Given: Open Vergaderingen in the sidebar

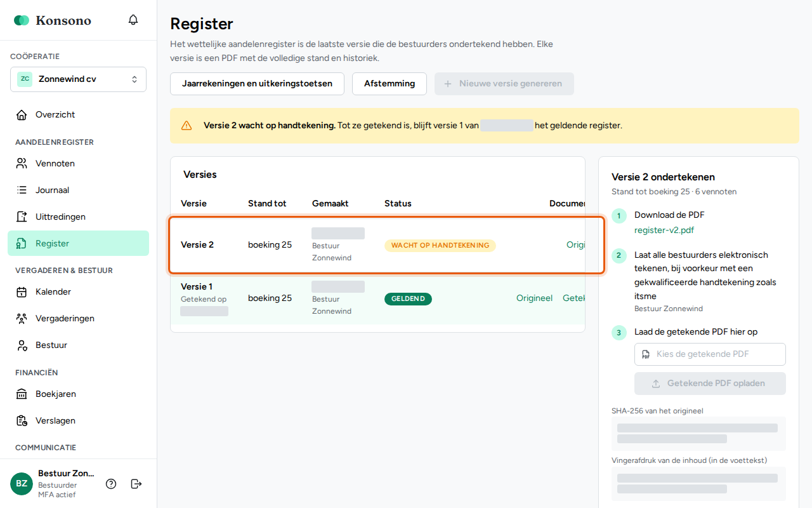Looking at the screenshot, I should tap(78, 319).
